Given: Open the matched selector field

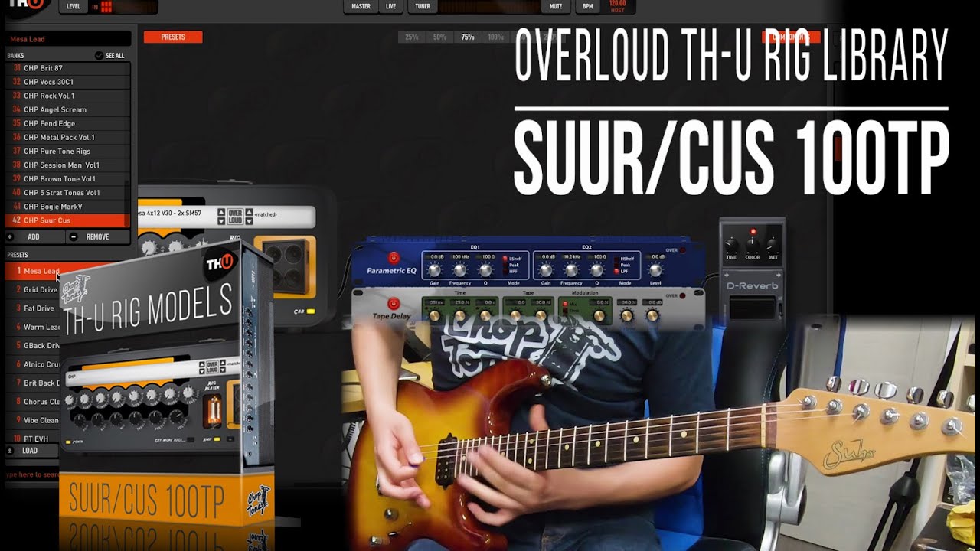Looking at the screenshot, I should coord(282,215).
